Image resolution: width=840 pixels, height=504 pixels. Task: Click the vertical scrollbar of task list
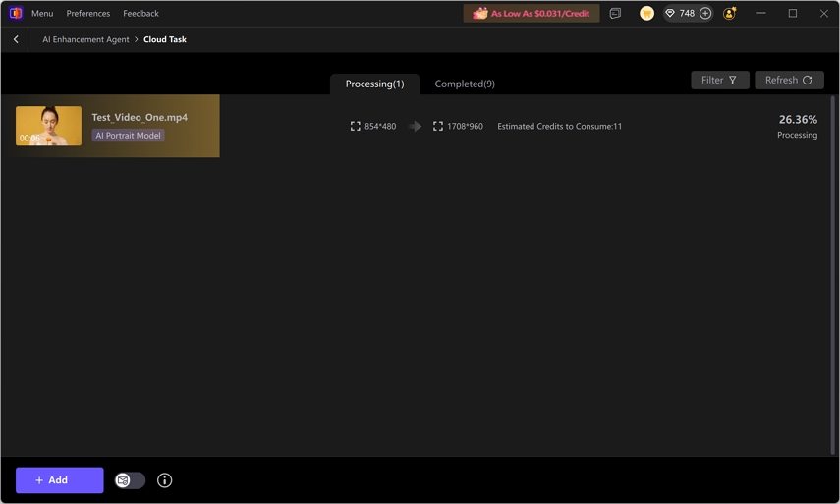coord(832,275)
